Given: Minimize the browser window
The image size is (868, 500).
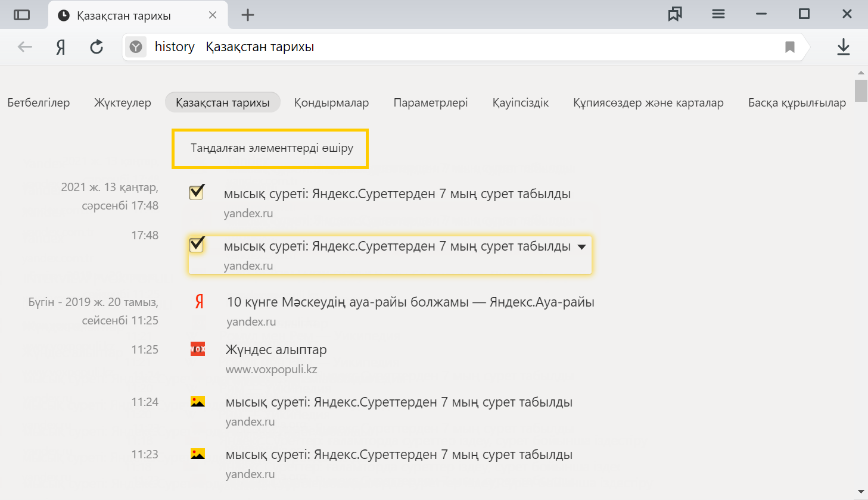Looking at the screenshot, I should tap(761, 14).
